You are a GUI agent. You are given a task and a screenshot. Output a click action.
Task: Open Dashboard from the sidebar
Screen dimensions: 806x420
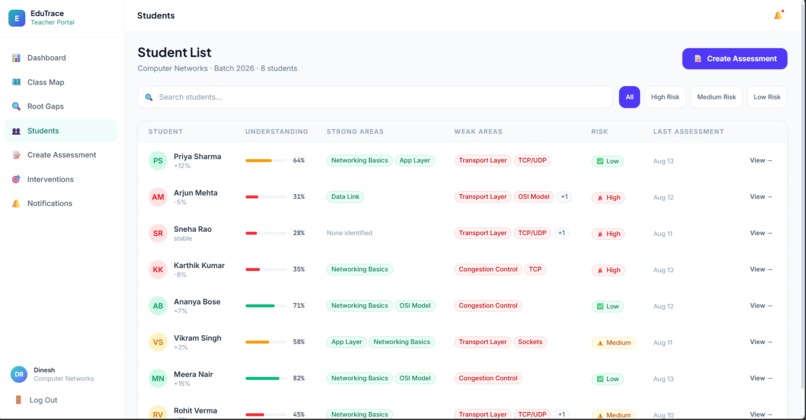(61, 58)
